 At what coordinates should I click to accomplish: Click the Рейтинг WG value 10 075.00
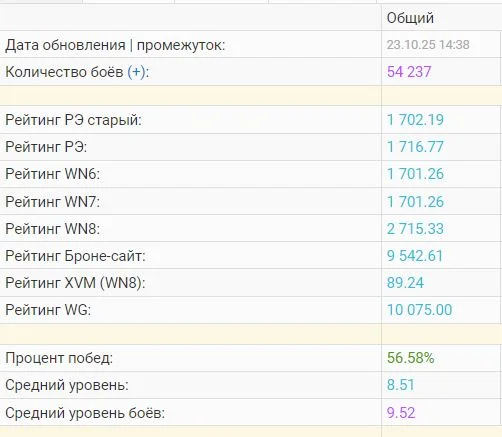point(419,310)
